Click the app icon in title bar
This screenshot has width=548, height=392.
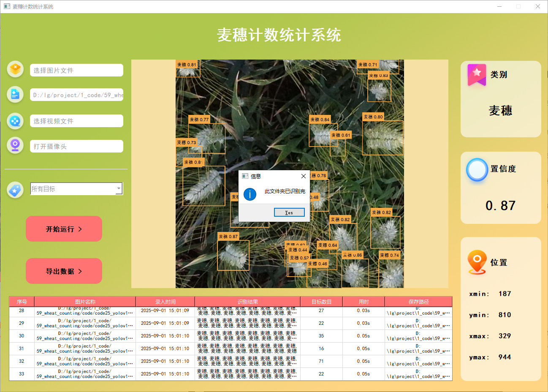pyautogui.click(x=7, y=6)
